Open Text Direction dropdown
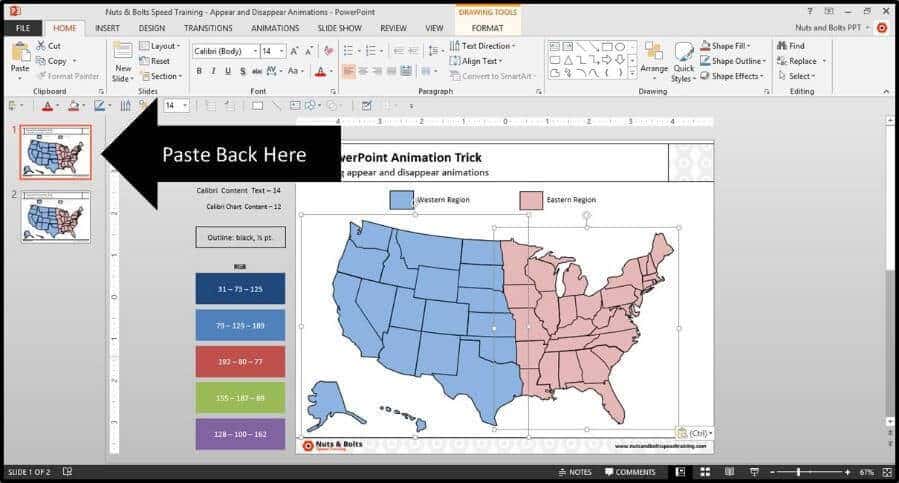 483,46
